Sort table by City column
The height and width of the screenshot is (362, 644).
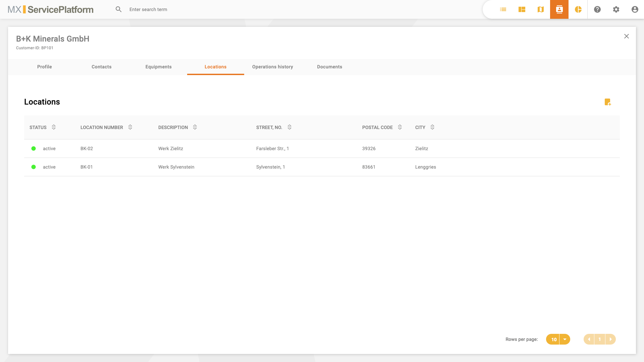pos(432,127)
